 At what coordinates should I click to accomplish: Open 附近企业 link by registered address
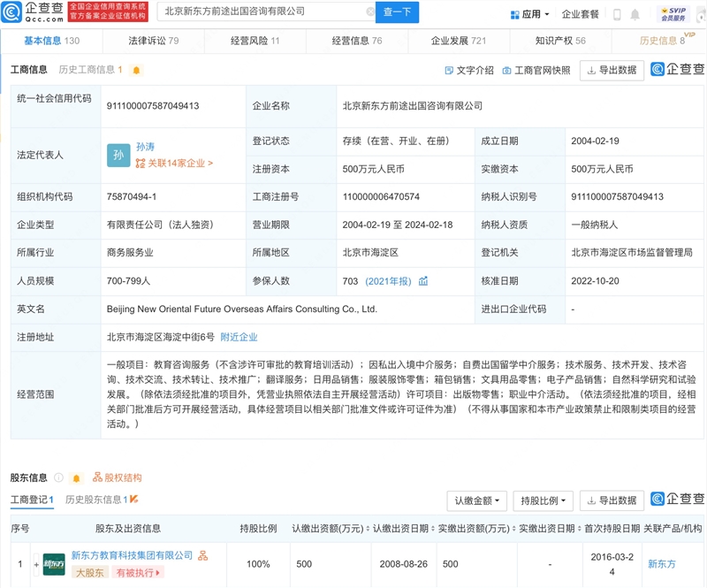click(x=239, y=337)
